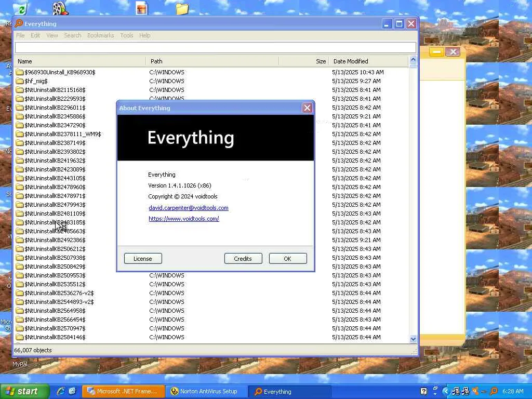This screenshot has width=532, height=399.
Task: Open the Bookmarks menu
Action: coord(100,35)
